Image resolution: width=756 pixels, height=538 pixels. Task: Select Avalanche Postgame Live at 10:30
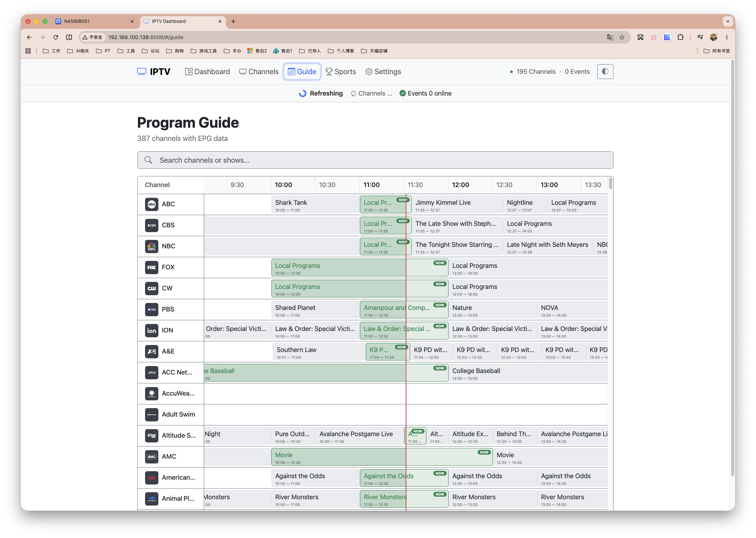tap(360, 436)
